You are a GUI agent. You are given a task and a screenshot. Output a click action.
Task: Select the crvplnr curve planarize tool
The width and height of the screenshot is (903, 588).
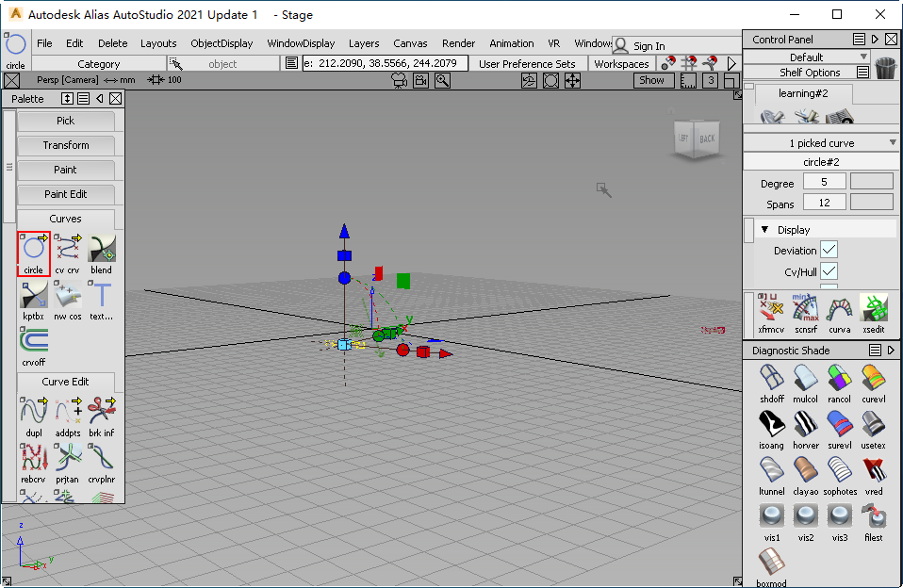point(102,463)
